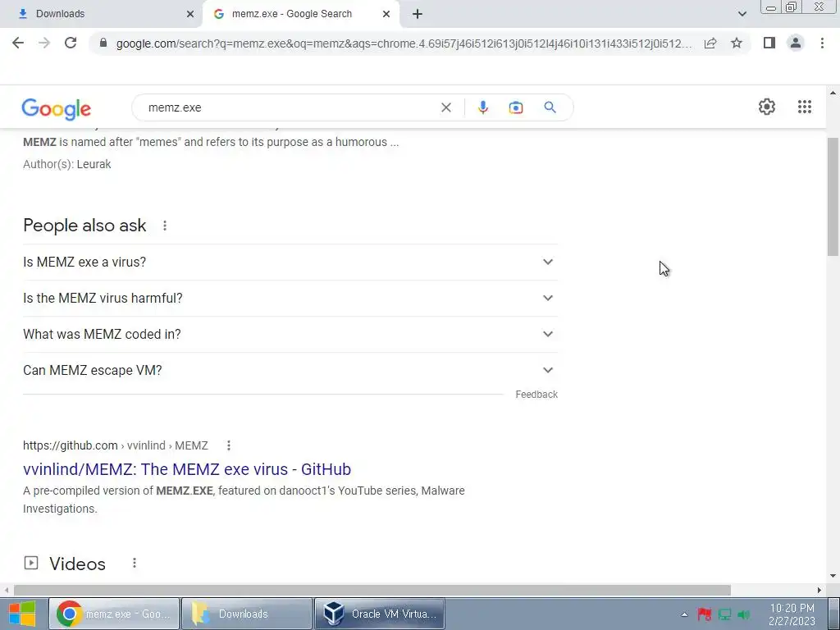Switch to the Downloads tab
Screen dimensions: 840x630
(x=102, y=14)
